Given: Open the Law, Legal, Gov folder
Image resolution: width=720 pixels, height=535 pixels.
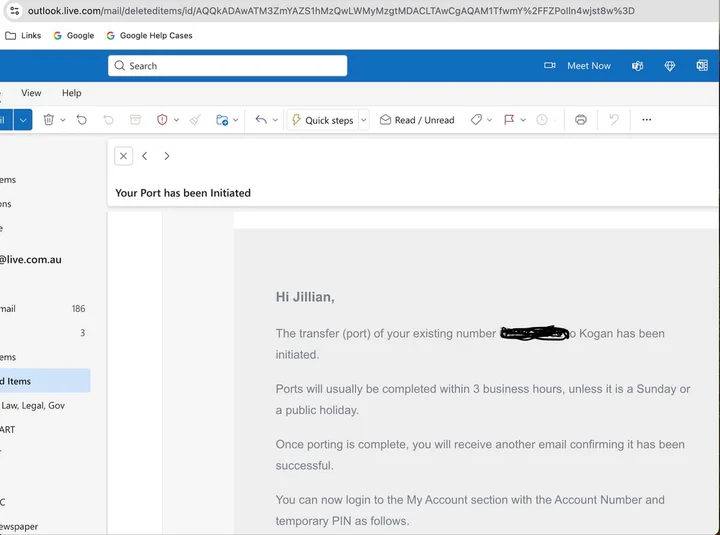Looking at the screenshot, I should pyautogui.click(x=33, y=405).
